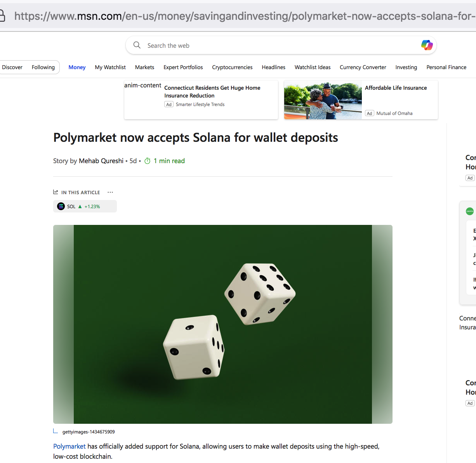Click the 'IN THIS ARTICLE' label
Screen dimensions: 476x463
point(80,192)
